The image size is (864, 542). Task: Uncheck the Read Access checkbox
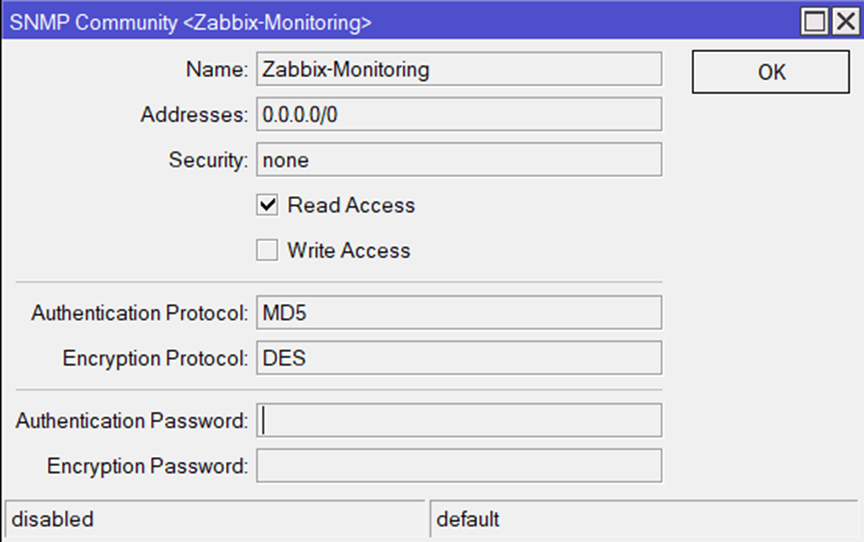pos(267,205)
